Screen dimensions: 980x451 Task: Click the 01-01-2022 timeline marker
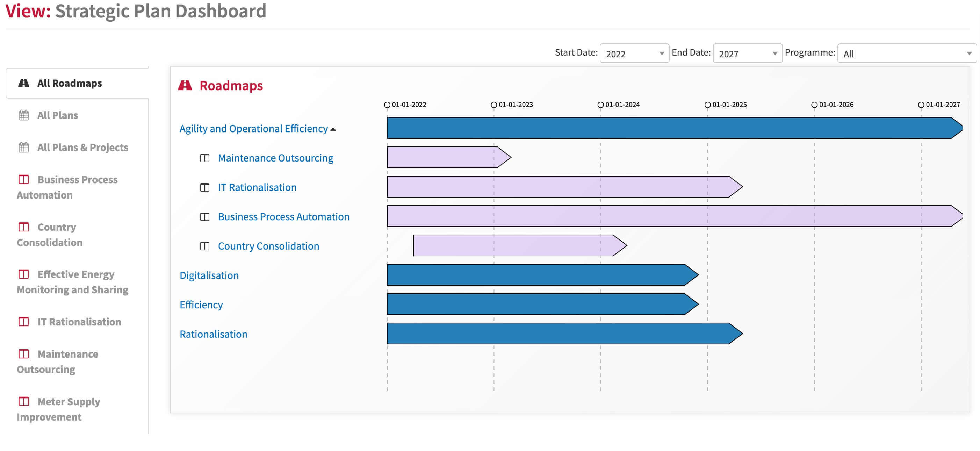click(387, 105)
